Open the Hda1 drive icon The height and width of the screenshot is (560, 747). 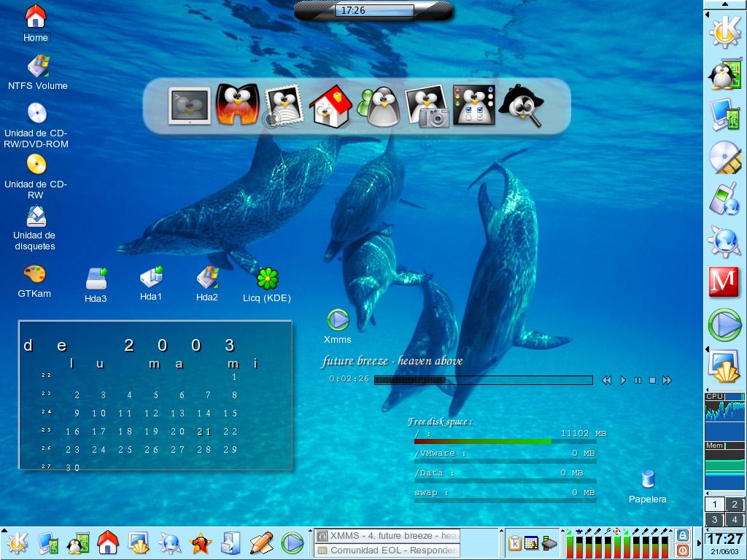151,277
